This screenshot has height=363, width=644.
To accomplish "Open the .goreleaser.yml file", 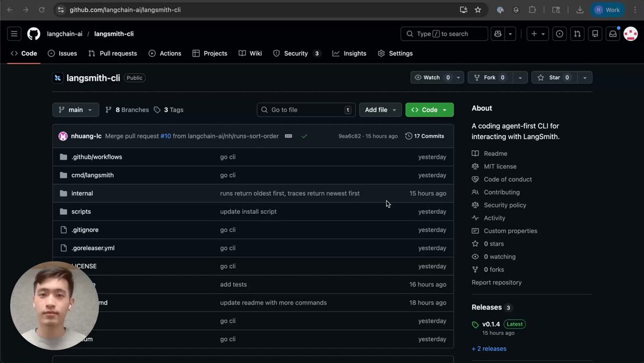I will pyautogui.click(x=93, y=248).
